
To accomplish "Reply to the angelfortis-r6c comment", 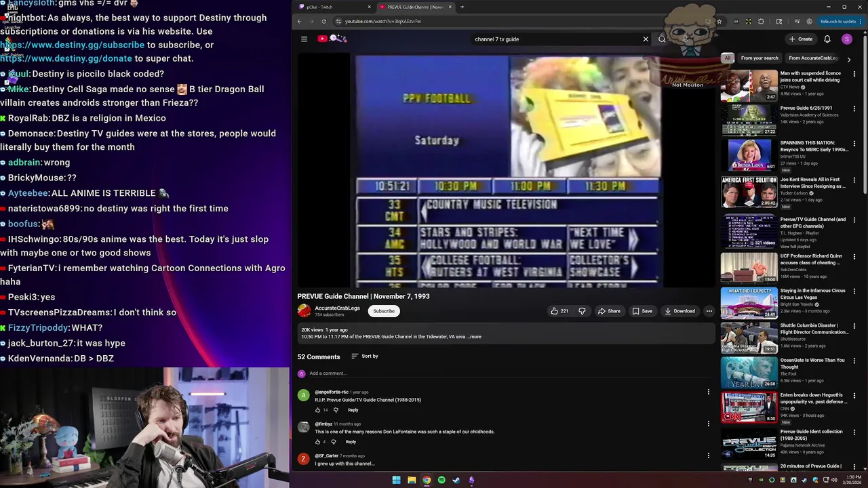I will [x=353, y=410].
